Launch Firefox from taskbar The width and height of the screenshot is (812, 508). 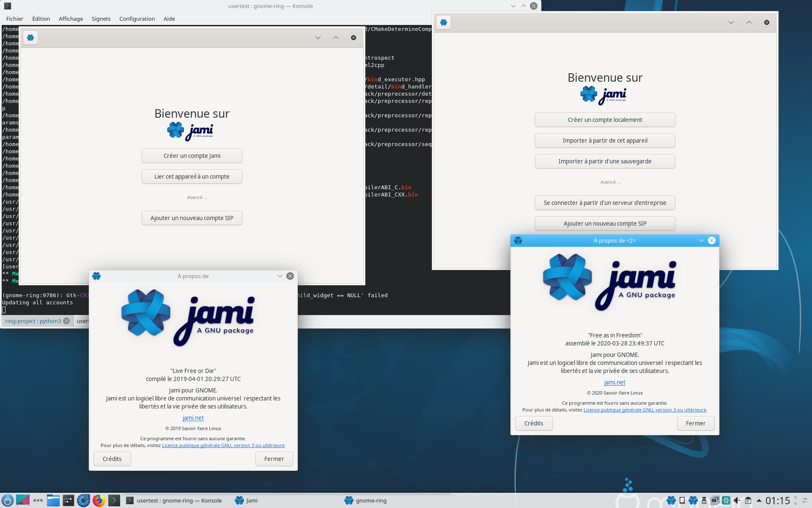click(x=99, y=500)
